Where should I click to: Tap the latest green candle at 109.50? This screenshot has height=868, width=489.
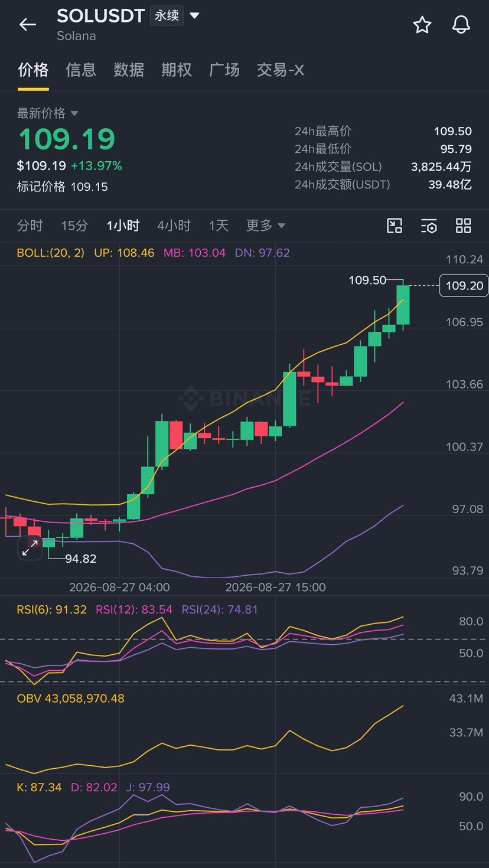pyautogui.click(x=403, y=305)
